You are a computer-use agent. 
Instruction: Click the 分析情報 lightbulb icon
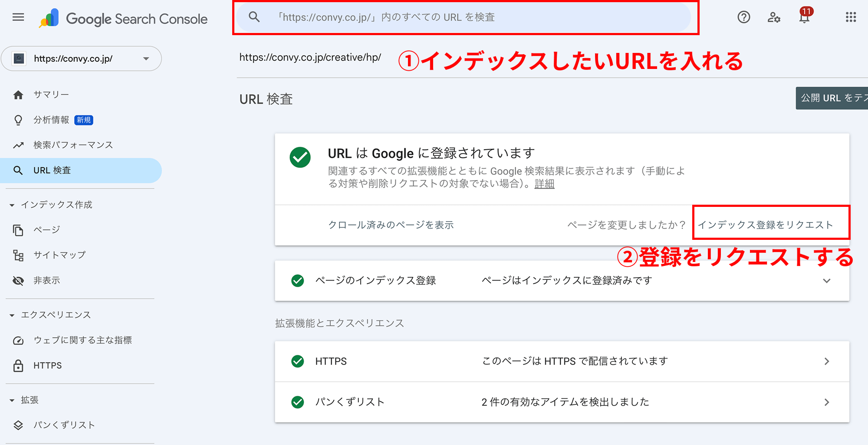point(18,120)
